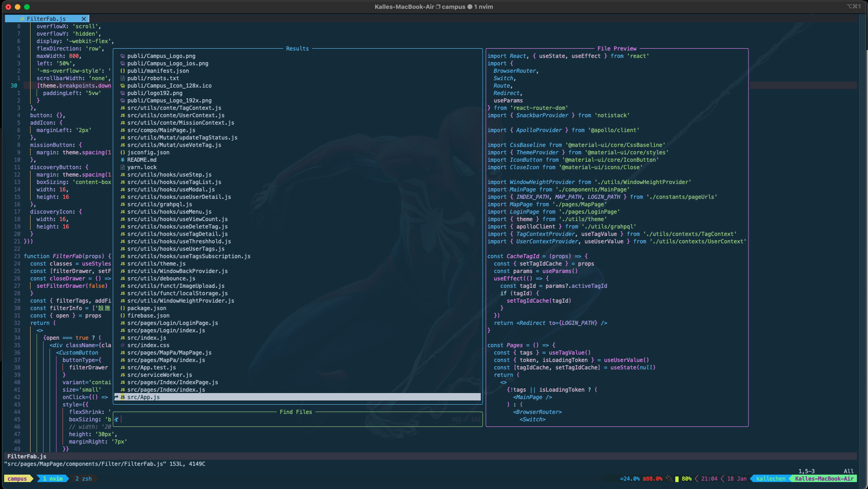
Task: Click the File Preview panel title
Action: 617,49
